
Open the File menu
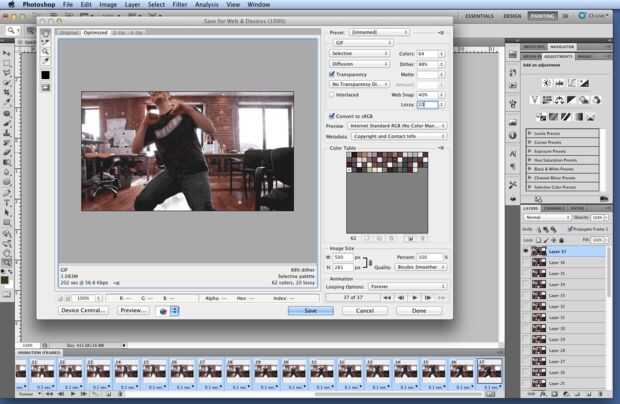pos(68,5)
